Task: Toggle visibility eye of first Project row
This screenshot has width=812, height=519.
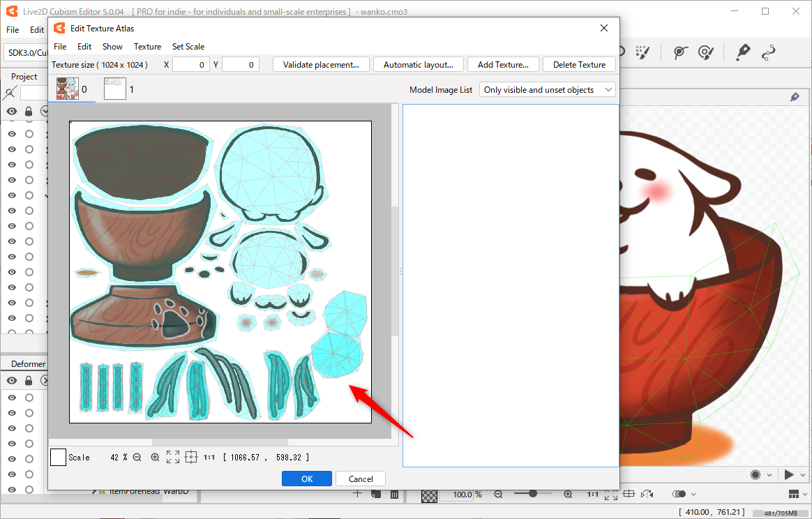Action: pos(12,134)
